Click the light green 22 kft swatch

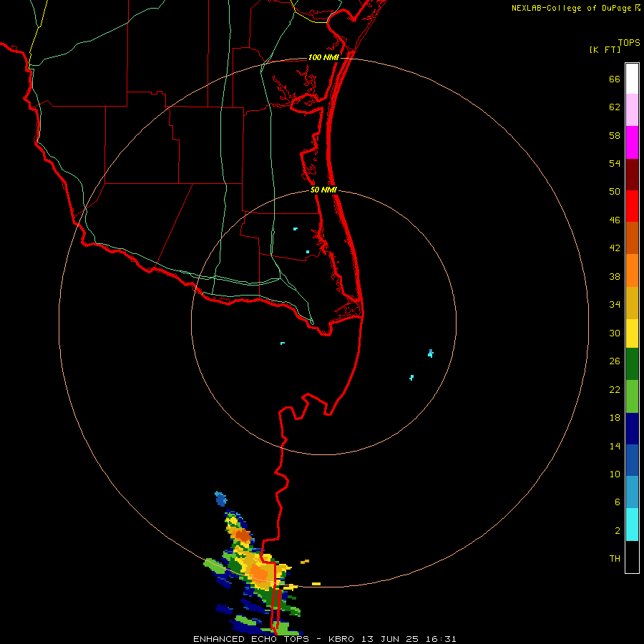(632, 396)
